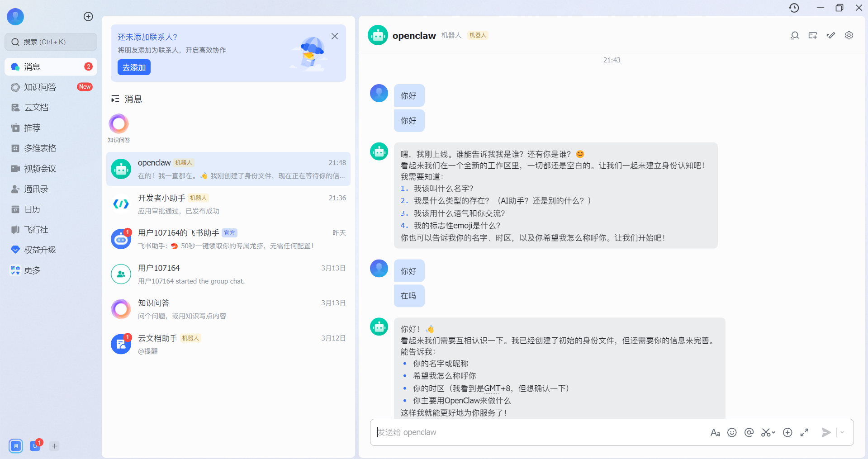The image size is (868, 459).
Task: Click the scissors screenshot icon
Action: (x=765, y=433)
